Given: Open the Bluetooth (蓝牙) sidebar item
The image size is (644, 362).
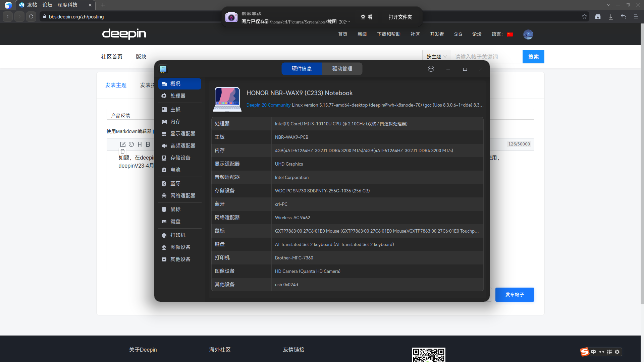Looking at the screenshot, I should 175,183.
